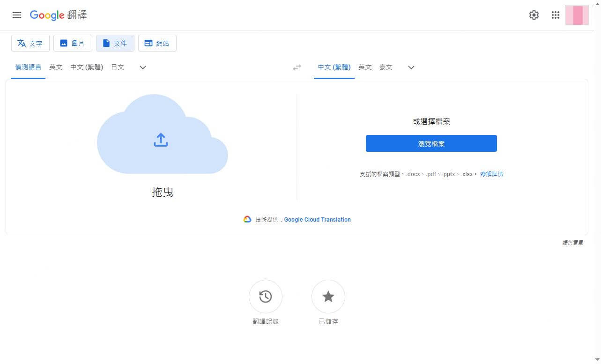601x364 pixels.
Task: Click the Google 翻譯 logo
Action: [x=59, y=15]
